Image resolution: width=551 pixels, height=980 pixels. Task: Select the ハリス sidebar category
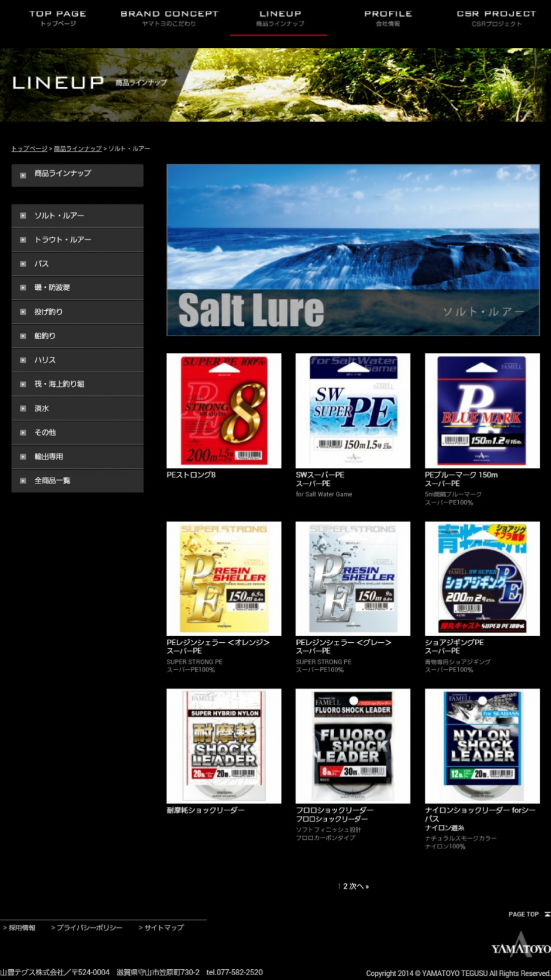tap(77, 360)
